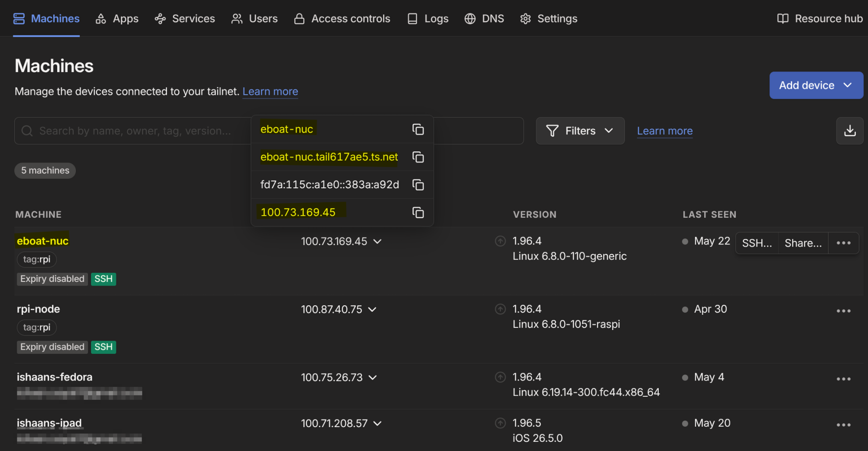Expand addresses for 100.73.169.45
This screenshot has height=451, width=868.
(x=377, y=242)
